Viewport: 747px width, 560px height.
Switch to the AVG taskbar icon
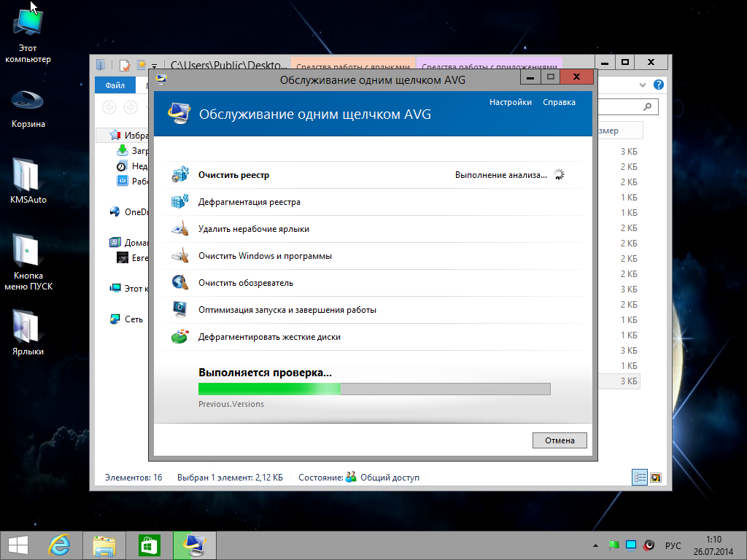tap(194, 545)
